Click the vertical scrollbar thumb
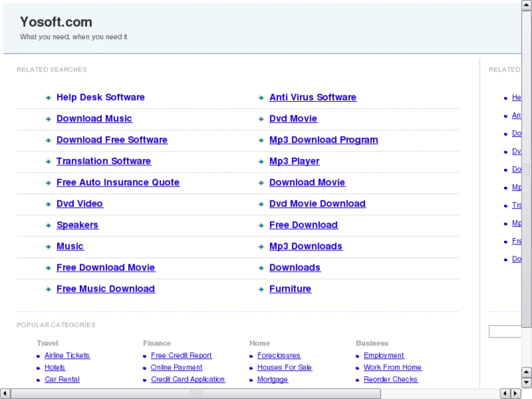 [x=526, y=169]
